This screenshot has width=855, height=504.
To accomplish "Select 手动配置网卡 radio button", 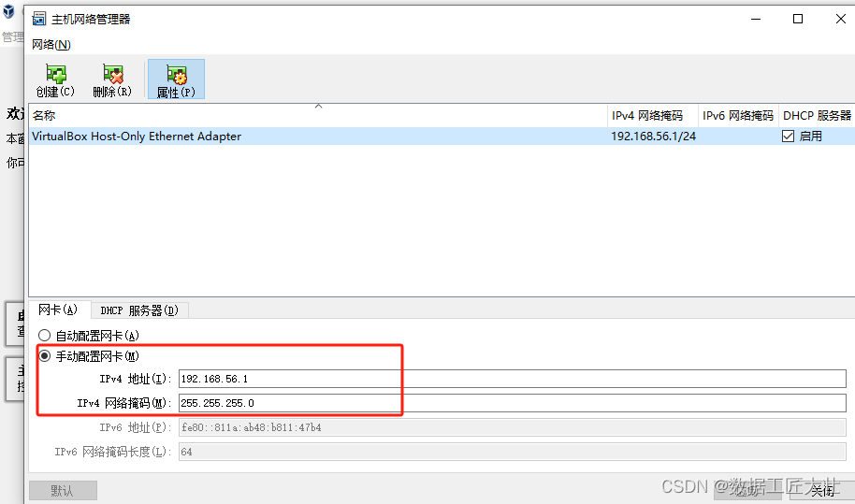I will (x=44, y=356).
